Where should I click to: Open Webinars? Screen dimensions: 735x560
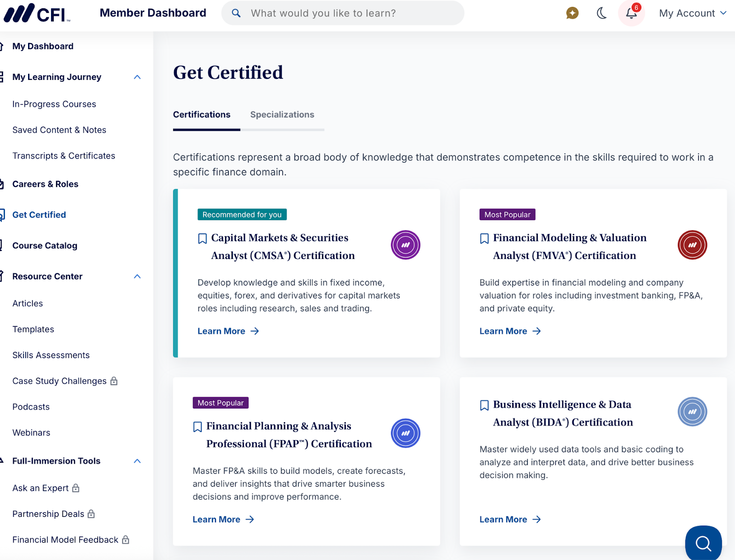31,433
